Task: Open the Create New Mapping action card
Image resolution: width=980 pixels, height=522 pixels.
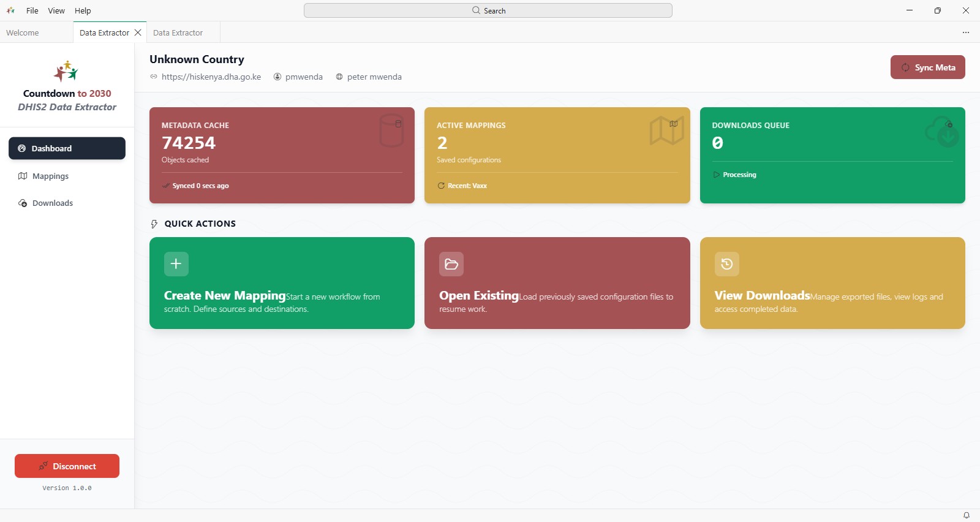Action: coord(282,283)
